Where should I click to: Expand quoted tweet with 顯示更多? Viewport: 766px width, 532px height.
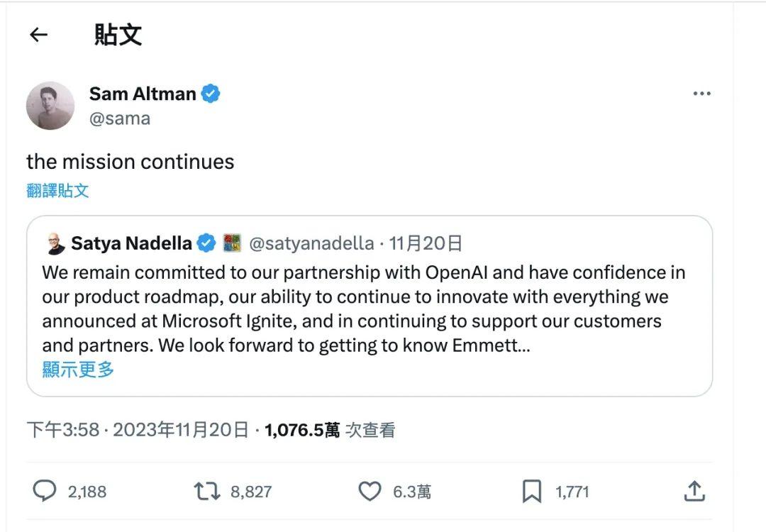[x=78, y=369]
